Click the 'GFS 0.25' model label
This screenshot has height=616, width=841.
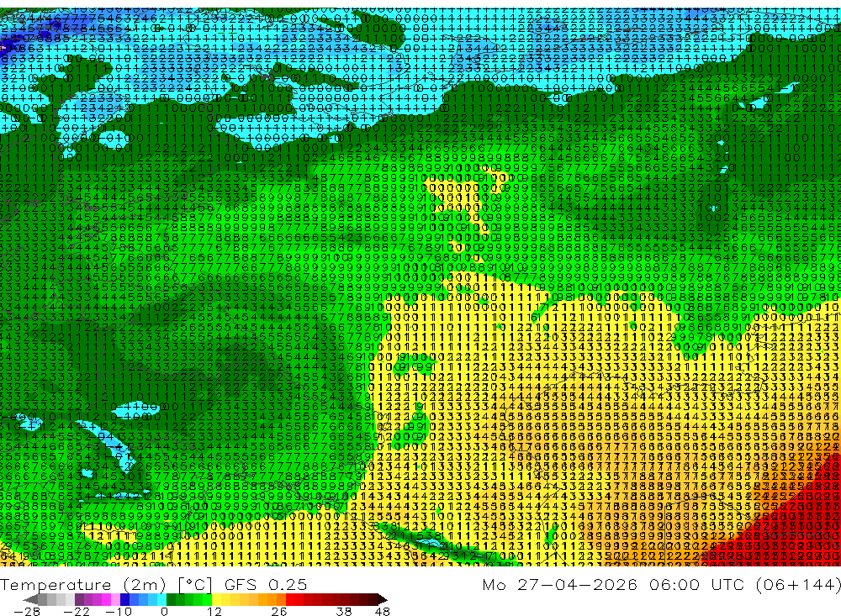pos(266,584)
